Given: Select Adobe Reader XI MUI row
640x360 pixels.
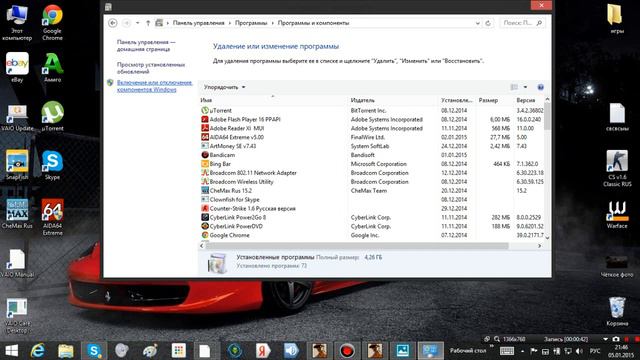Looking at the screenshot, I should click(371, 128).
